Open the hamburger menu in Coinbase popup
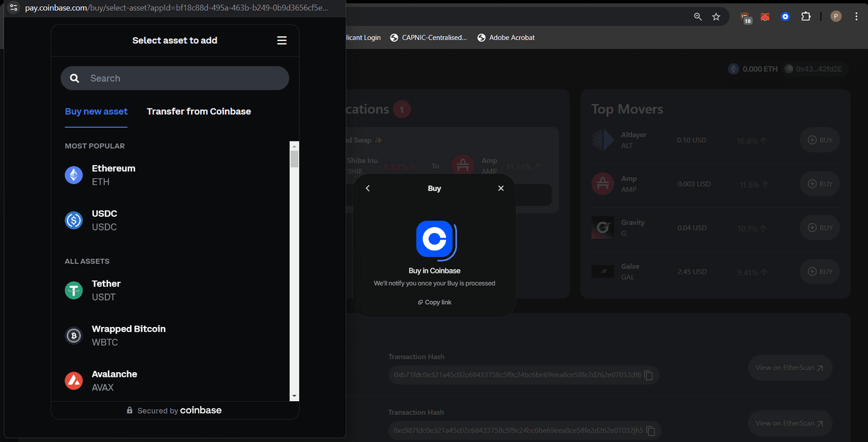The image size is (868, 442). click(281, 40)
